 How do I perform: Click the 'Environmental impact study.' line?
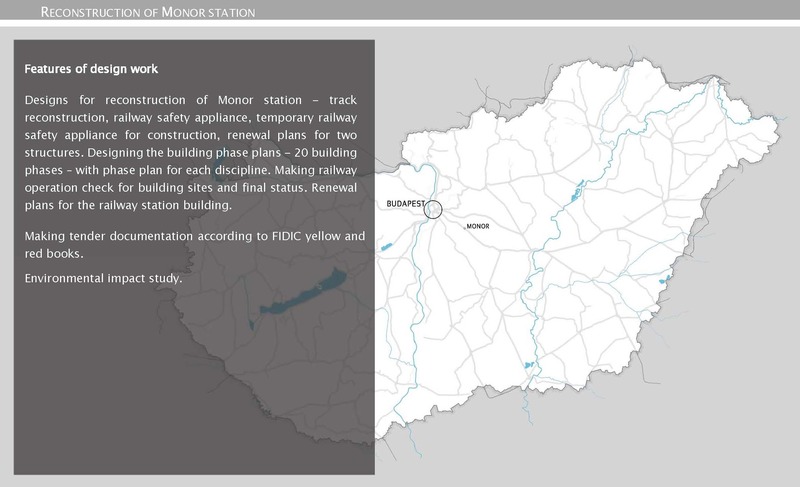(104, 278)
